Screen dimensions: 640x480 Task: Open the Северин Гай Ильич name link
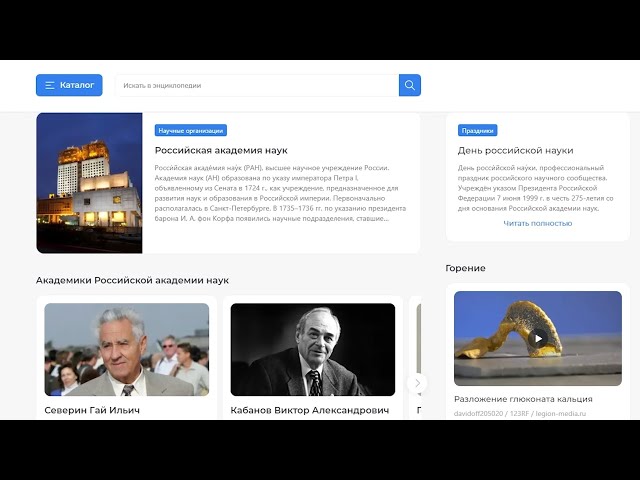(x=92, y=410)
